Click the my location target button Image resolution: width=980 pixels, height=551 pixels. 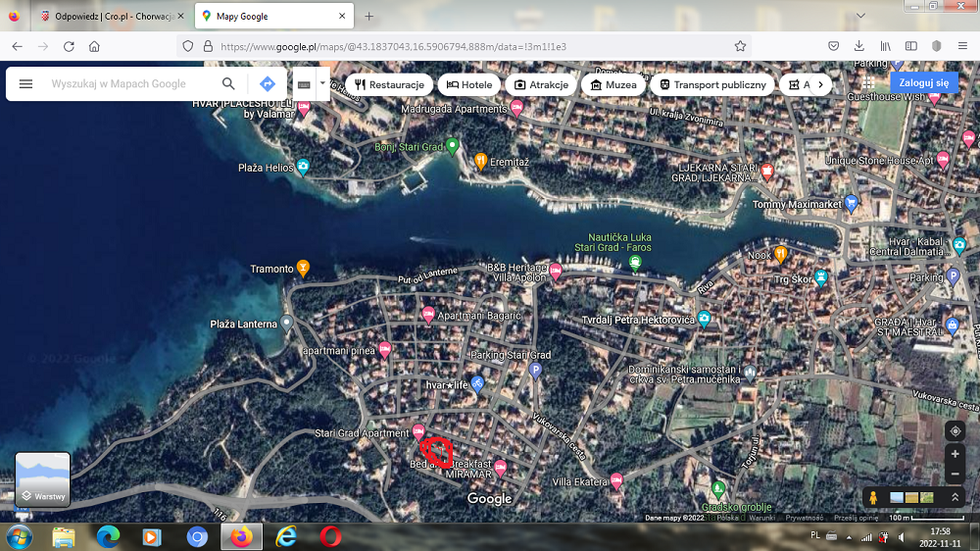click(955, 431)
